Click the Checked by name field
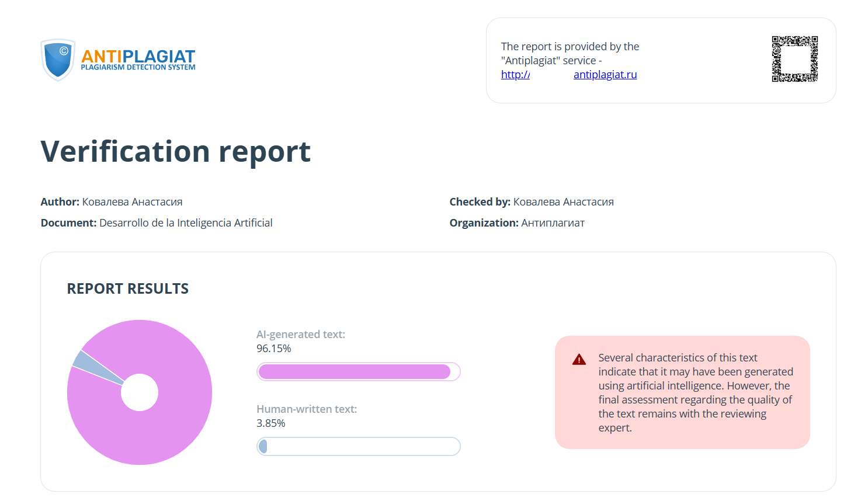 click(563, 202)
